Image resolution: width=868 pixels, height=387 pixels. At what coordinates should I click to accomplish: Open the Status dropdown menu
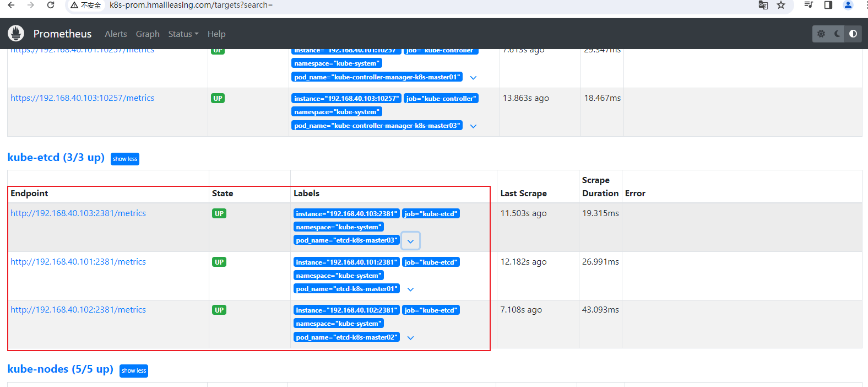pyautogui.click(x=183, y=34)
